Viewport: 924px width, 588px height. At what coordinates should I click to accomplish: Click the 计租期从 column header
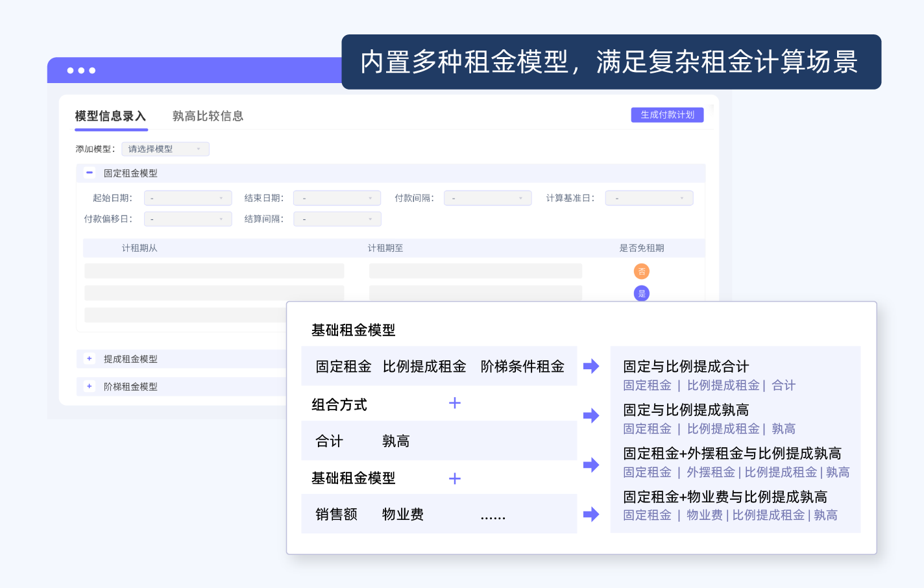pyautogui.click(x=140, y=248)
